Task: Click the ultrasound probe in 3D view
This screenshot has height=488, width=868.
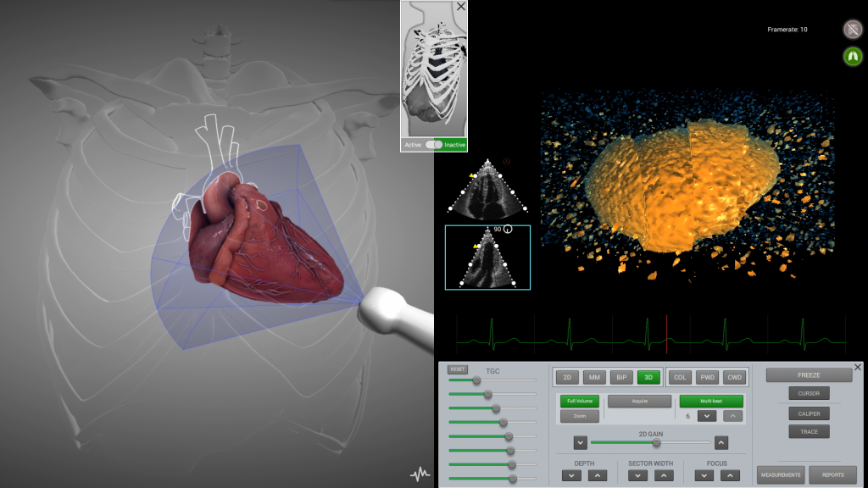Action: click(396, 318)
